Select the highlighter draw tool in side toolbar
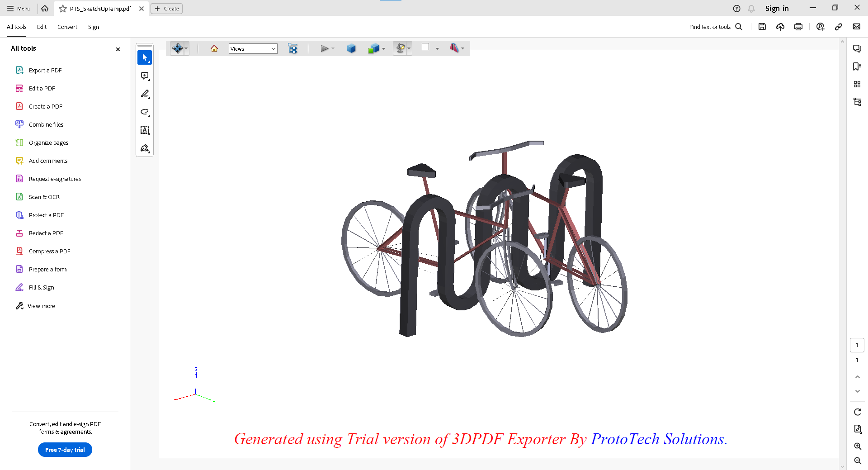868x470 pixels. coord(145,94)
